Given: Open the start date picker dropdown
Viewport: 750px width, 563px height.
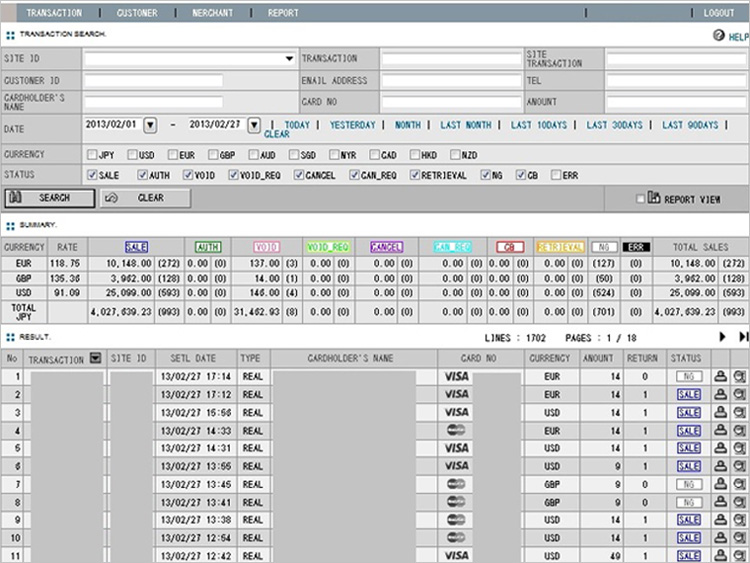Looking at the screenshot, I should point(150,125).
